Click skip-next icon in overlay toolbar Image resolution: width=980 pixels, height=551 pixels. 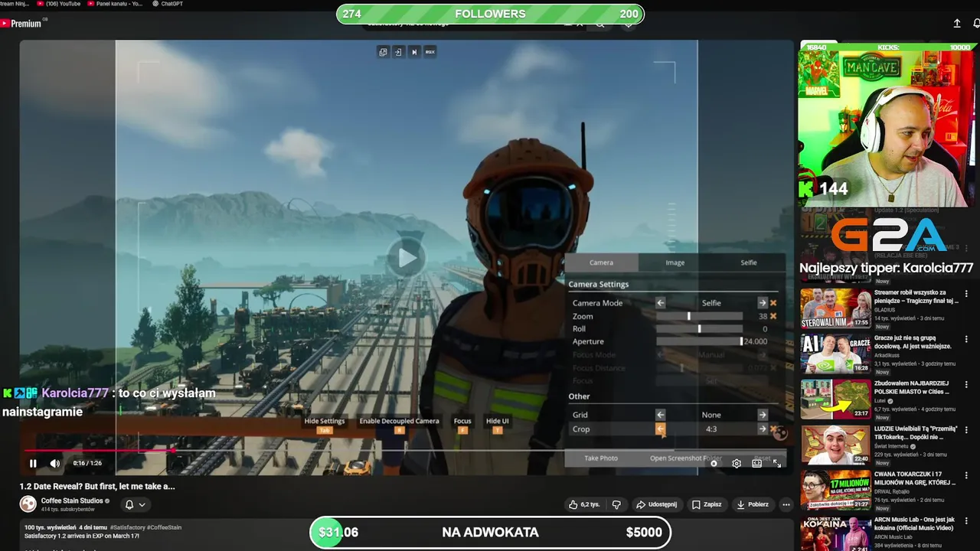point(414,52)
